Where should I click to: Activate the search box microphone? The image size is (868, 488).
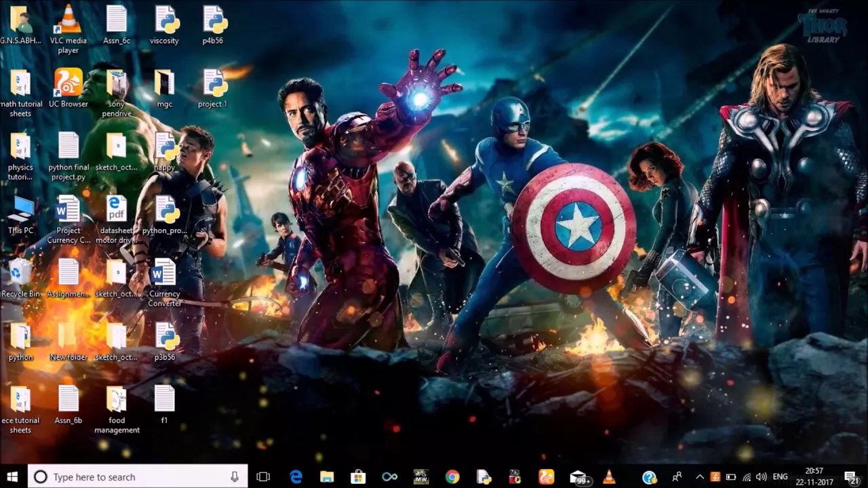pyautogui.click(x=235, y=476)
